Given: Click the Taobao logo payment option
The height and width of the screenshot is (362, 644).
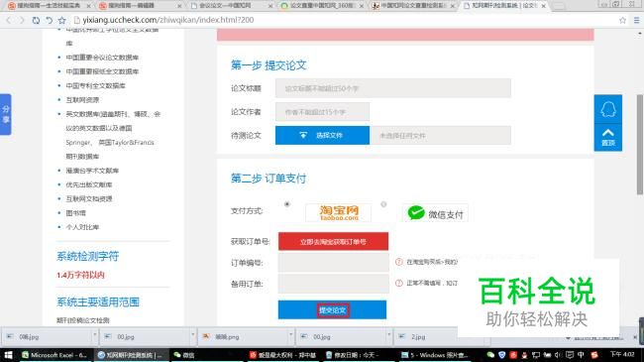Looking at the screenshot, I should [339, 212].
